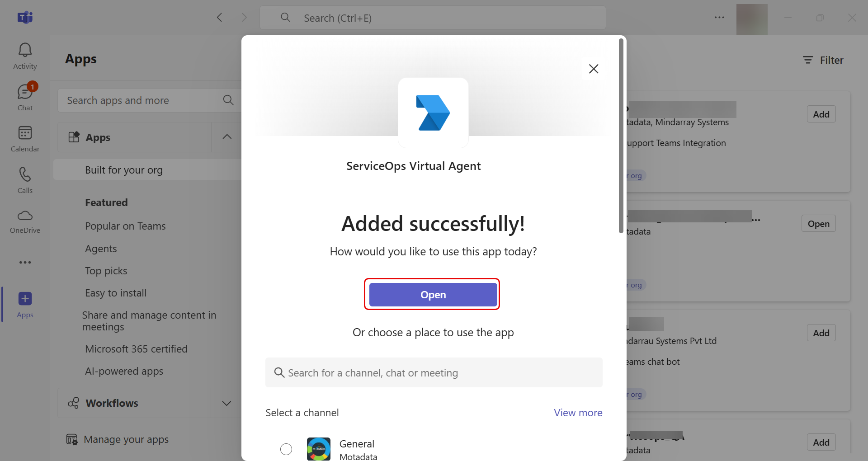The image size is (868, 461).
Task: Close the Added successfully dialog
Action: 594,69
